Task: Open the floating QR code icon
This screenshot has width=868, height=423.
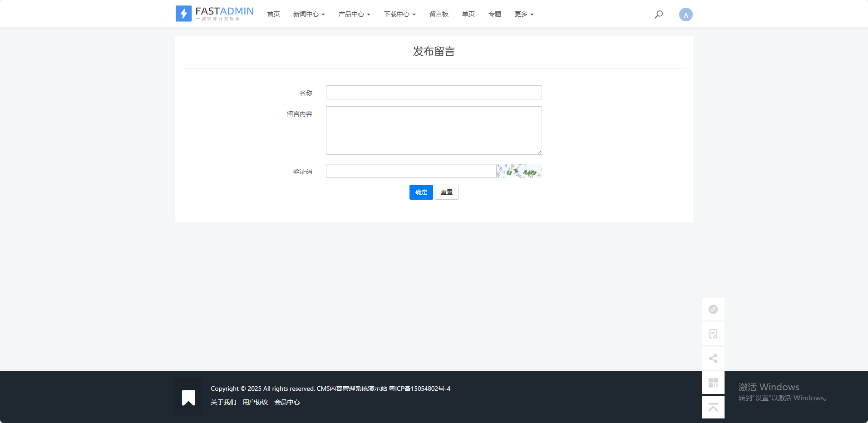Action: (x=713, y=383)
